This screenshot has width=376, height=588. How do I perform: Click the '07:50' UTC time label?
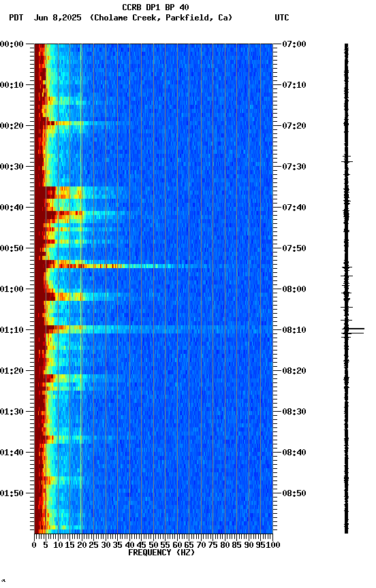pos(294,248)
